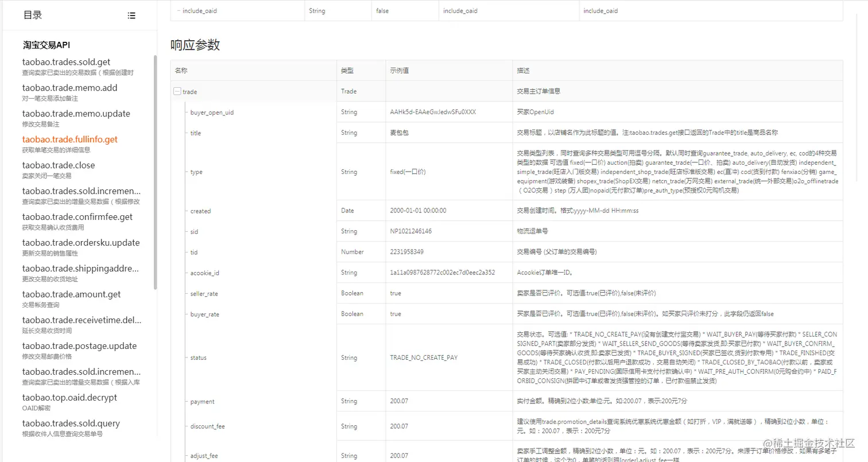This screenshot has width=868, height=462.
Task: Click the Number type in the tid row
Action: point(352,252)
